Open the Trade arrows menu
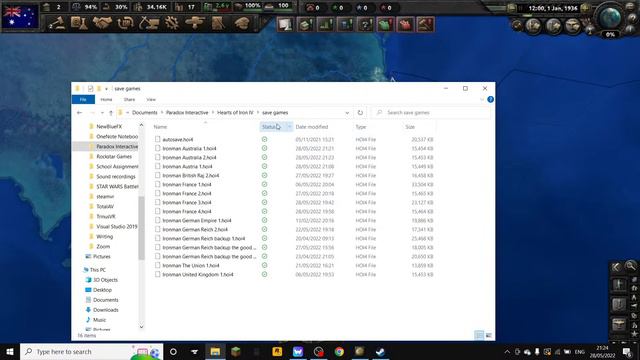 click(x=125, y=23)
